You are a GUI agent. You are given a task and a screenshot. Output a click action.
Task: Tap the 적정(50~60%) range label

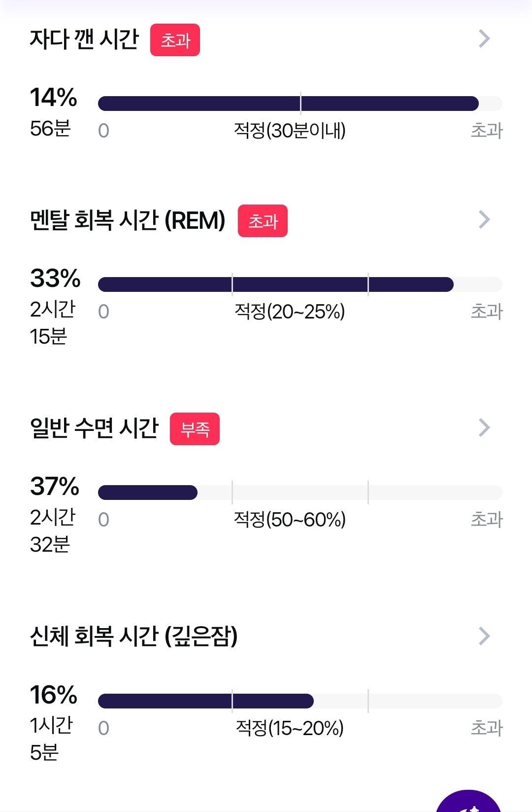pos(290,520)
